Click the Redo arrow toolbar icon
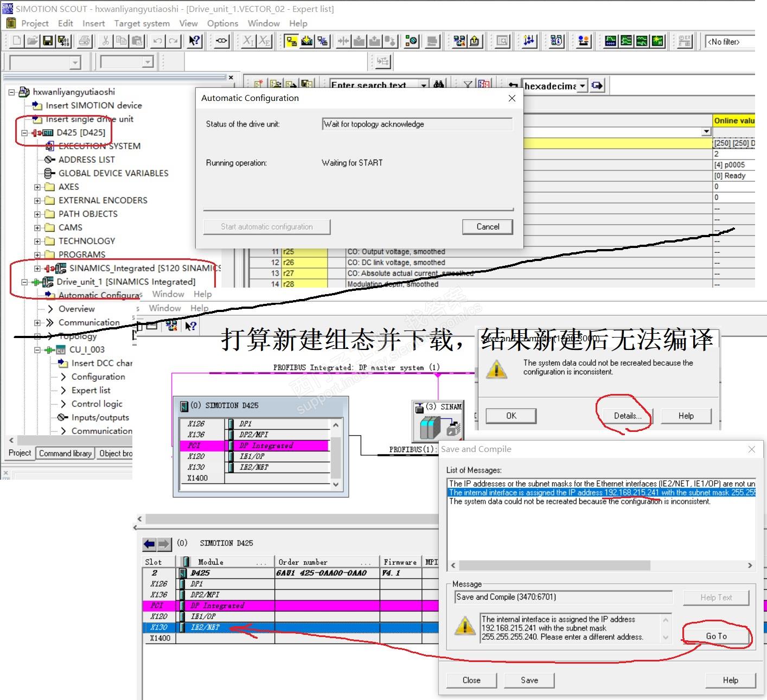Image resolution: width=767 pixels, height=700 pixels. pyautogui.click(x=173, y=41)
